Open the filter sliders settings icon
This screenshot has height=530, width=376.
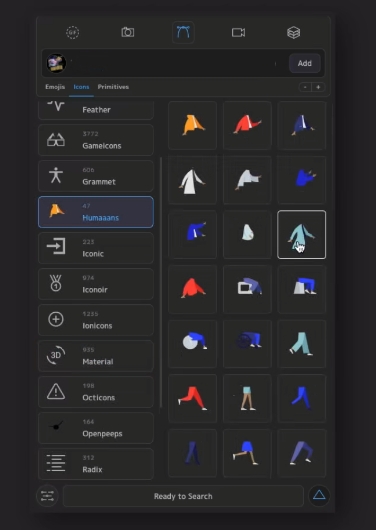pos(47,496)
